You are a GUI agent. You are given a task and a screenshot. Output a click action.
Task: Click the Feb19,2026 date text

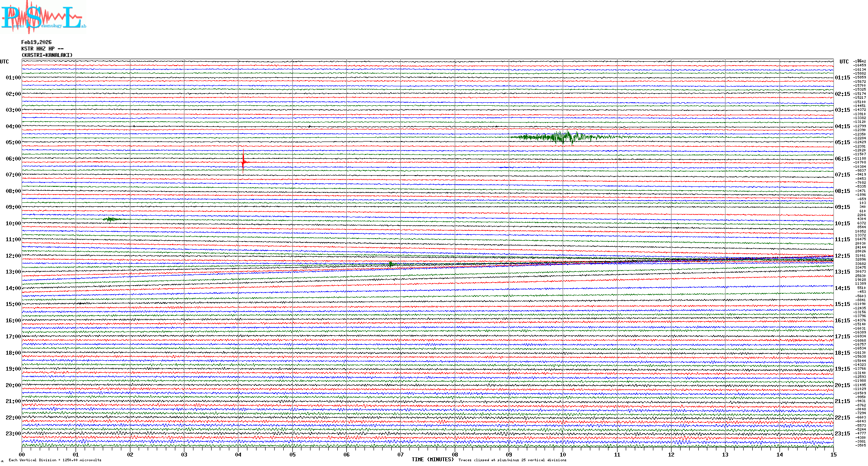(36, 42)
